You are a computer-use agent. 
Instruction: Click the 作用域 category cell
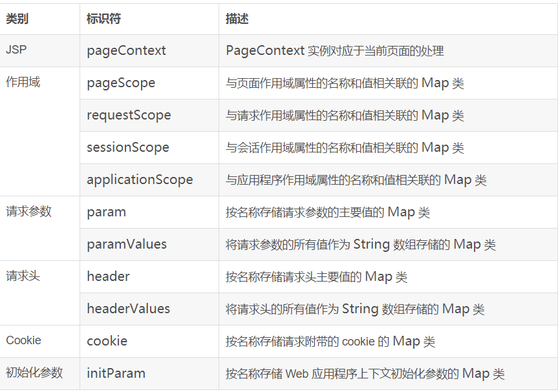(x=23, y=83)
